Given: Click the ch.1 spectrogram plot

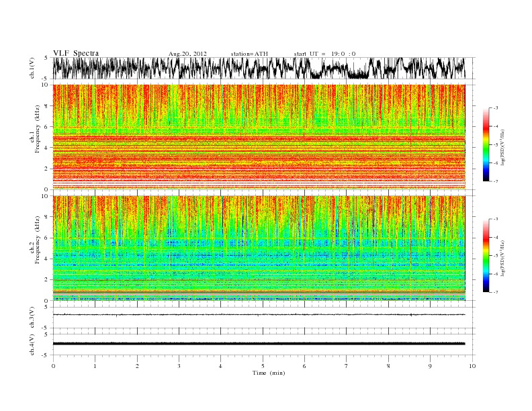Looking at the screenshot, I should pos(264,137).
